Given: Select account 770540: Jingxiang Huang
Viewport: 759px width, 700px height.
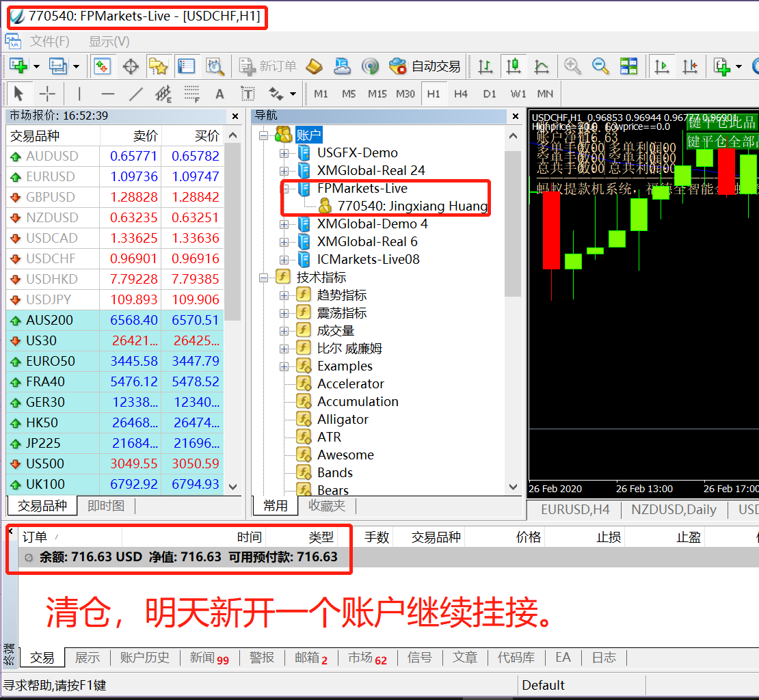Looking at the screenshot, I should tap(403, 206).
